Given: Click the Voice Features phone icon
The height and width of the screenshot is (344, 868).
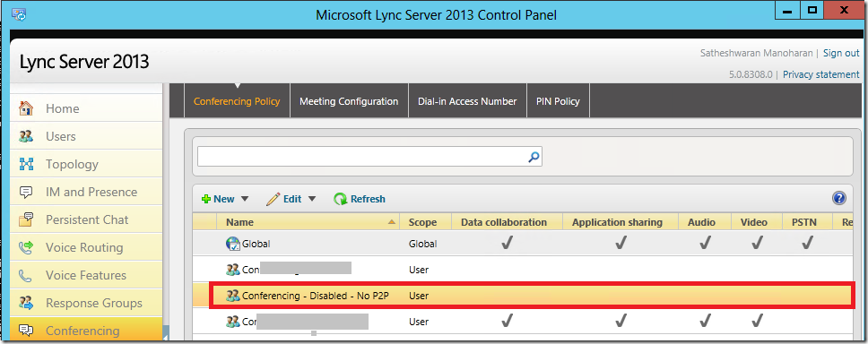Looking at the screenshot, I should click(x=26, y=275).
